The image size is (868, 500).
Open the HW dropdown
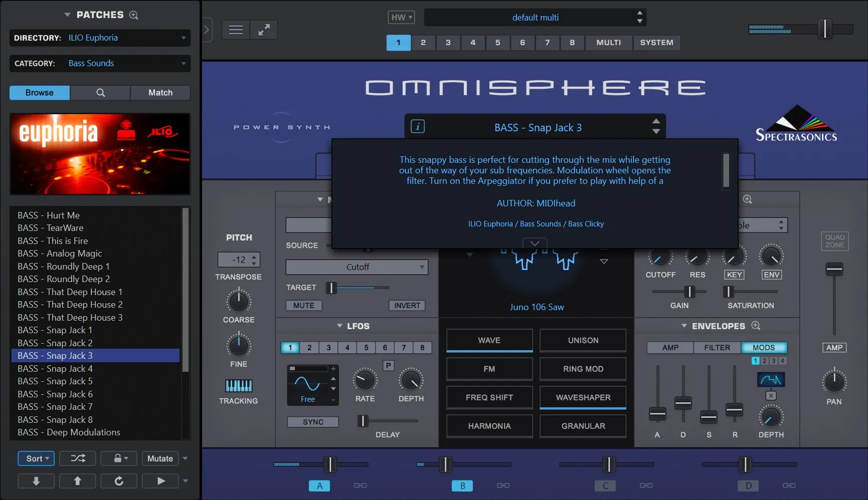click(401, 18)
